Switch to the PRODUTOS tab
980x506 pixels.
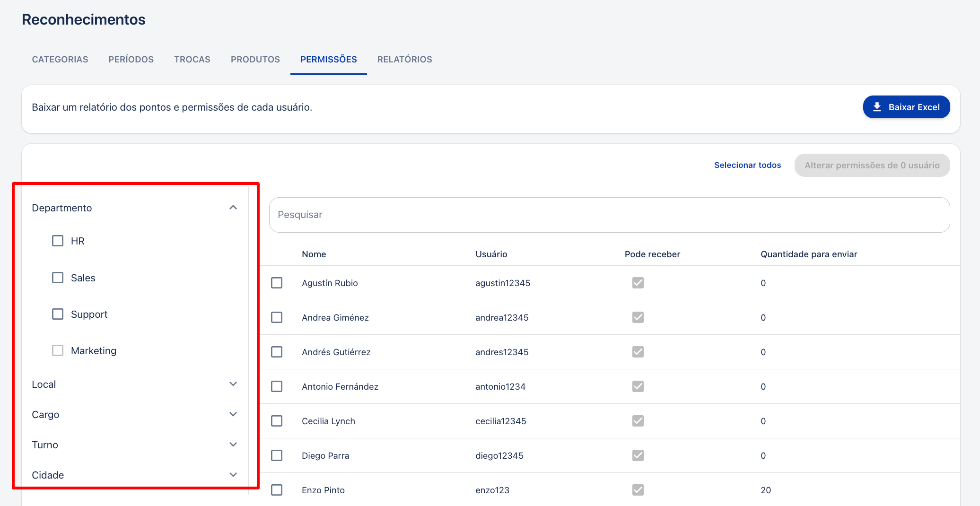255,60
